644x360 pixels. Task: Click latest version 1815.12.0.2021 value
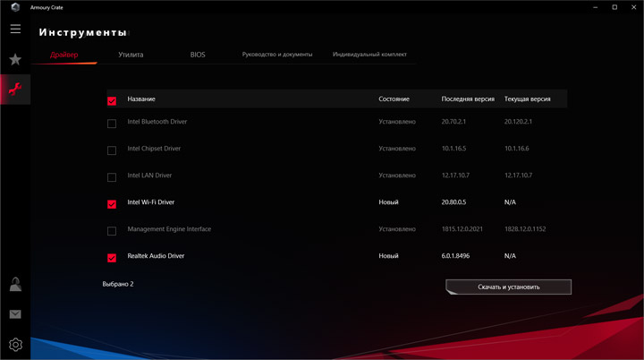click(x=462, y=228)
